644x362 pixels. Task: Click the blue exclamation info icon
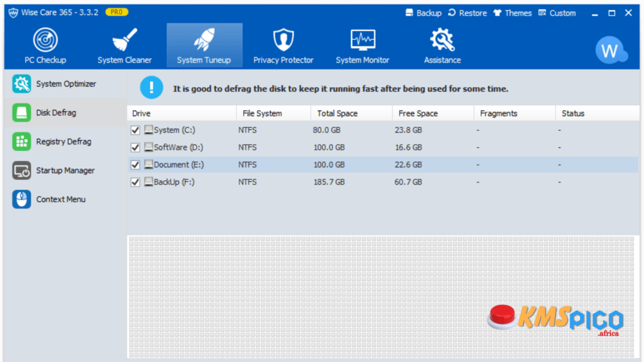151,88
